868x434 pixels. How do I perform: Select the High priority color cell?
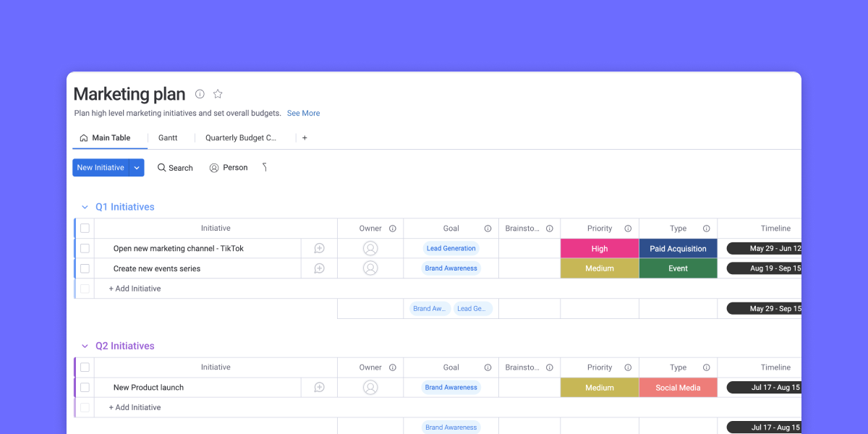(x=600, y=247)
